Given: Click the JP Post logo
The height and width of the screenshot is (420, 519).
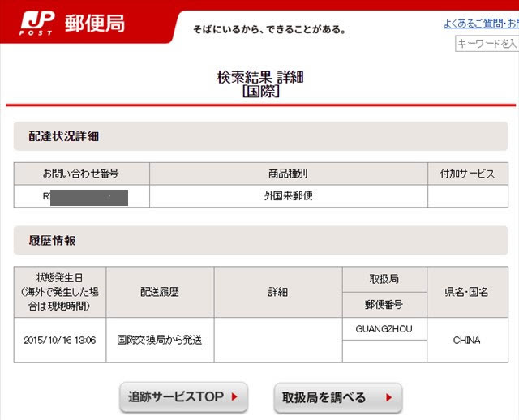Looking at the screenshot, I should (36, 24).
